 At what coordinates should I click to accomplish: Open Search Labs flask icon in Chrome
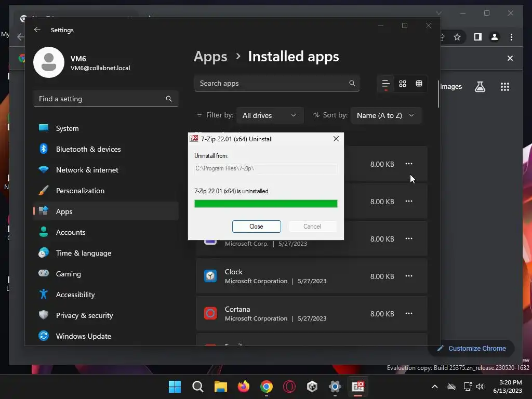point(480,87)
